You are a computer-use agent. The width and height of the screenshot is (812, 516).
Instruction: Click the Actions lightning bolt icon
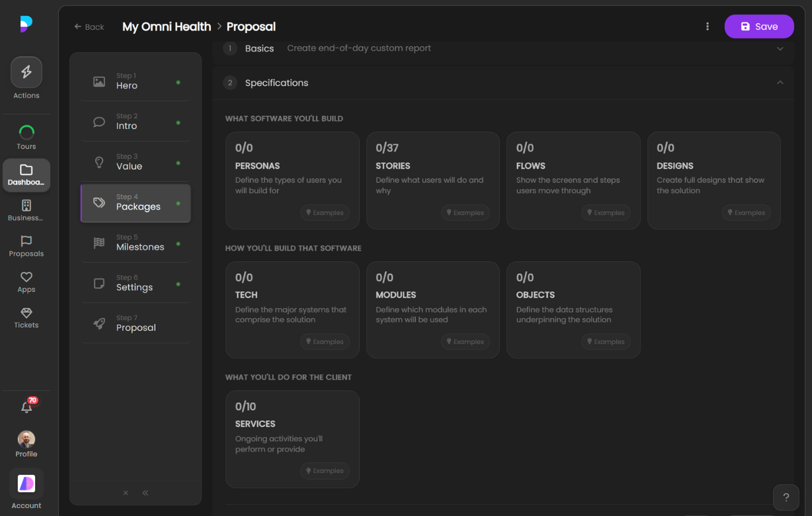(26, 72)
